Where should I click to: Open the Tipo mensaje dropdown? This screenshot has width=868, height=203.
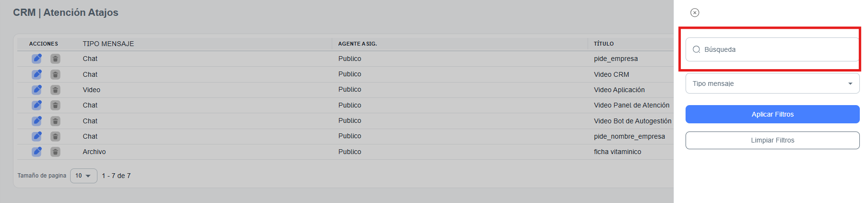(x=772, y=84)
